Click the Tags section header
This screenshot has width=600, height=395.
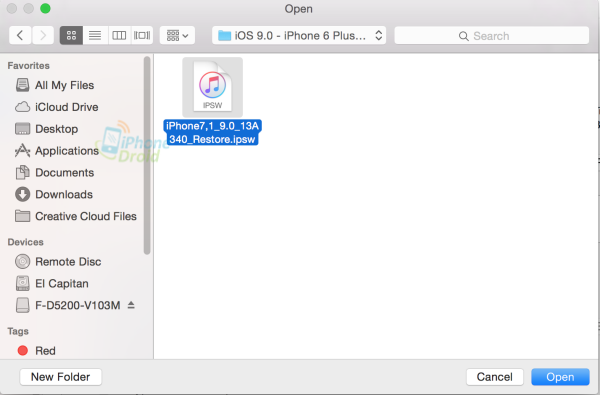[18, 331]
